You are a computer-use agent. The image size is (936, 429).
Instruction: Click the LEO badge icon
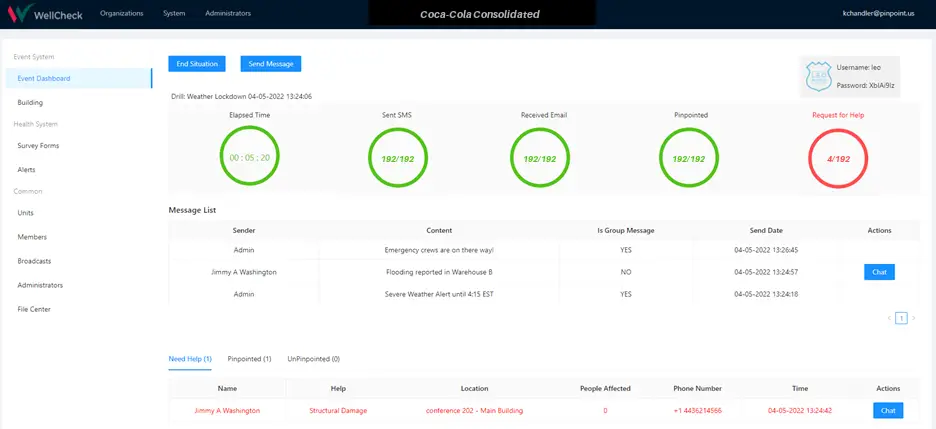[x=818, y=77]
